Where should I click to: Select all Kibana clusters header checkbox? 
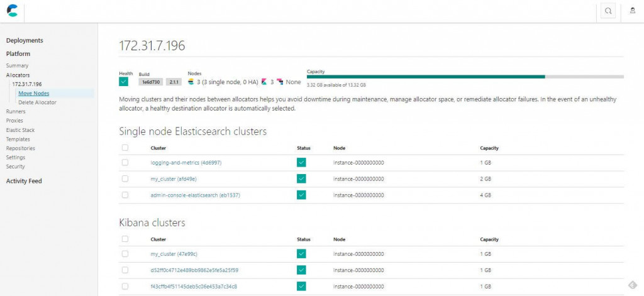click(x=125, y=239)
